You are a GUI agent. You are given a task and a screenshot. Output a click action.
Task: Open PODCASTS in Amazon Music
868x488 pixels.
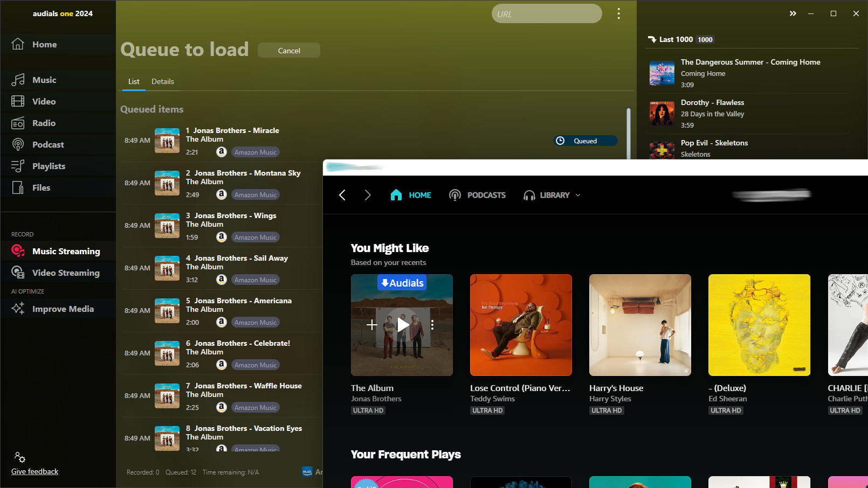pos(477,195)
